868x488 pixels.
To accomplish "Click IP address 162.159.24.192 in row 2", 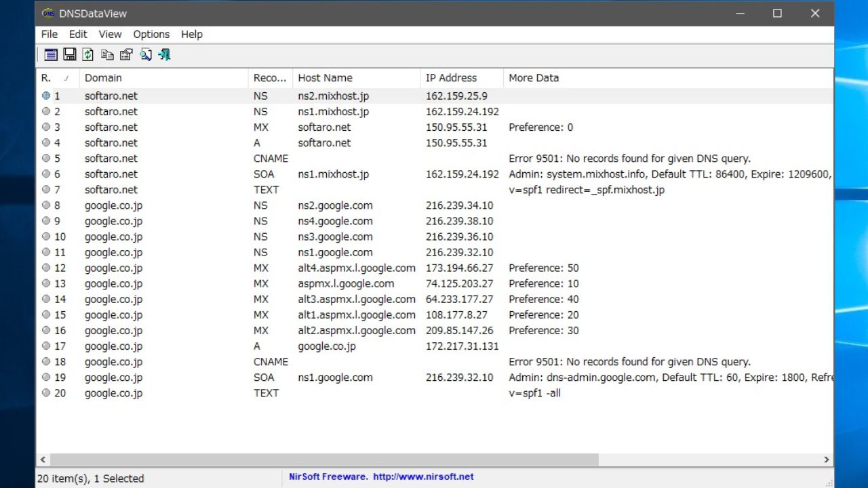I will pyautogui.click(x=462, y=112).
